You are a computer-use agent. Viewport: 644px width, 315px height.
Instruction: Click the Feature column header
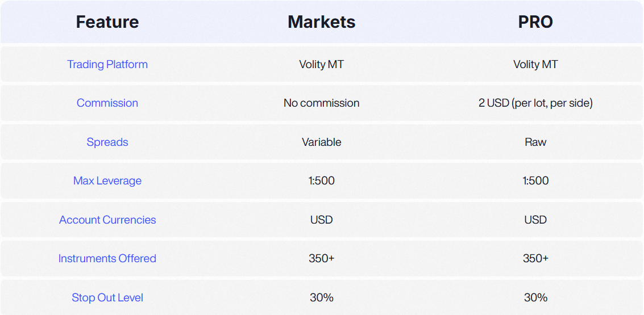[107, 22]
